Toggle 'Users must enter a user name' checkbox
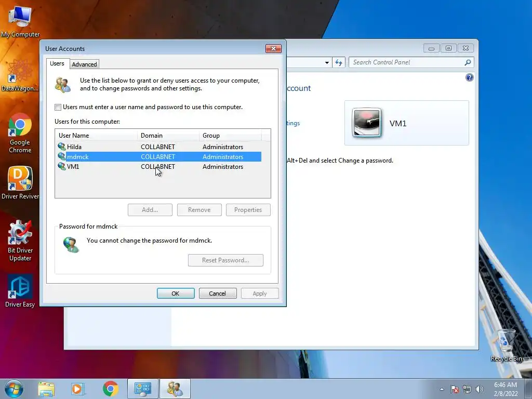 click(58, 107)
